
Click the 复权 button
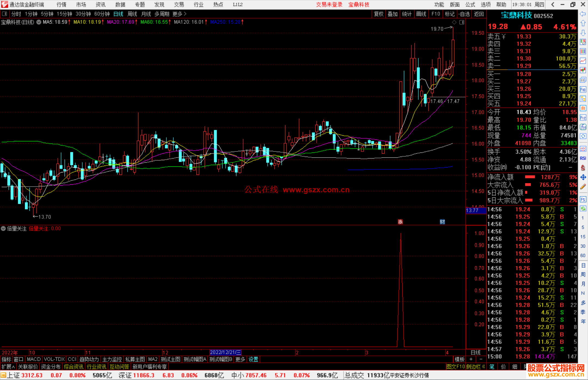pos(379,14)
